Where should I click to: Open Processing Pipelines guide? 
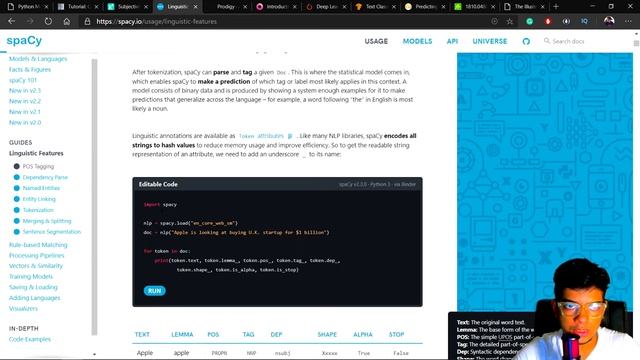click(36, 256)
